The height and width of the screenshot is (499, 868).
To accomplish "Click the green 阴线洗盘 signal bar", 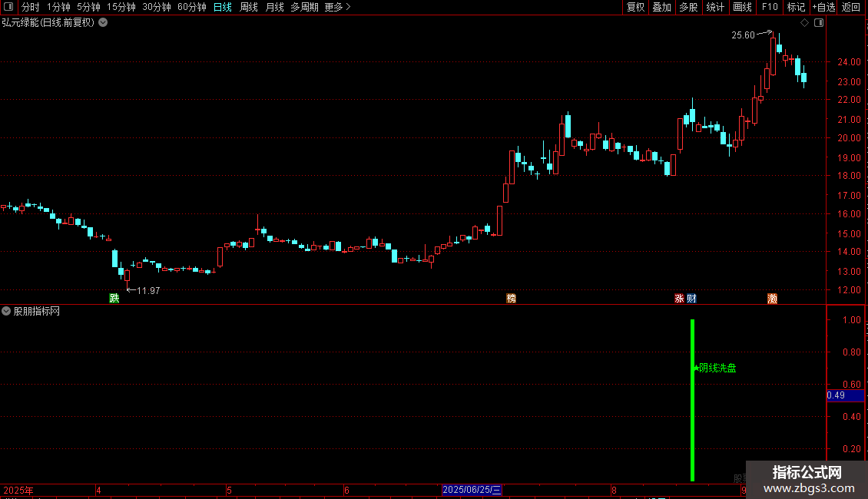I will [x=693, y=400].
